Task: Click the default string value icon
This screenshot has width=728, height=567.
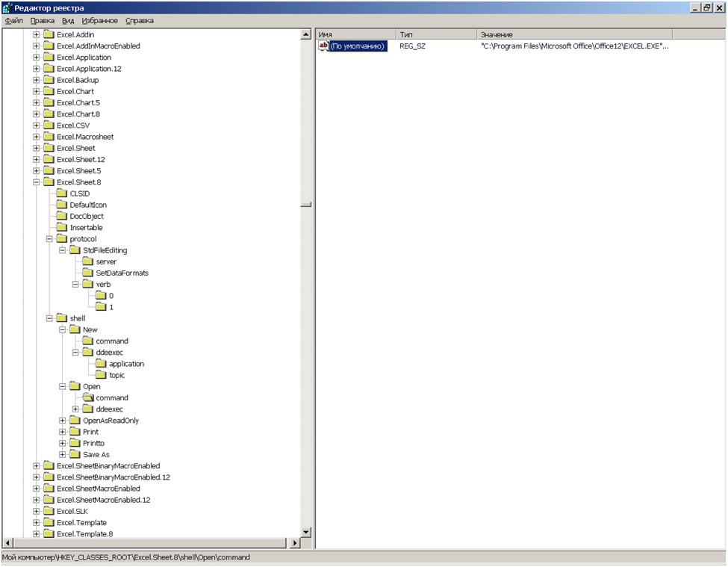Action: coord(323,46)
